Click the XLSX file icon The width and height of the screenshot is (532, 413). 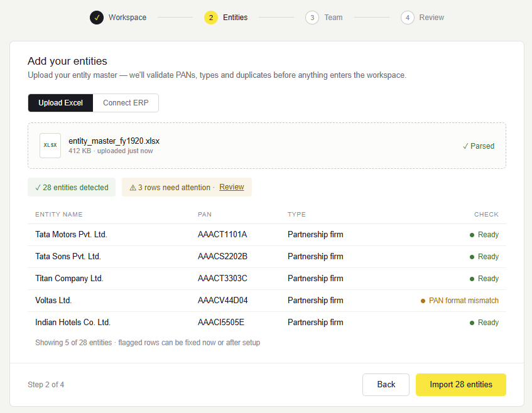pos(50,146)
